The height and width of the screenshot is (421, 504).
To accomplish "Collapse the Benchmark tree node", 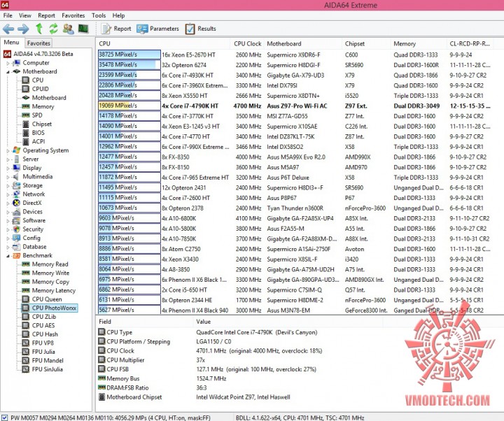I will 8,256.
